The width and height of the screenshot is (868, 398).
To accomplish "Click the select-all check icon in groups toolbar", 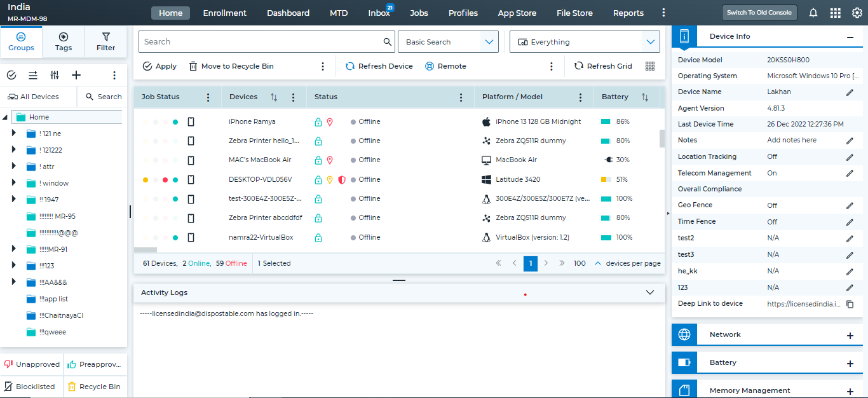I will [11, 75].
